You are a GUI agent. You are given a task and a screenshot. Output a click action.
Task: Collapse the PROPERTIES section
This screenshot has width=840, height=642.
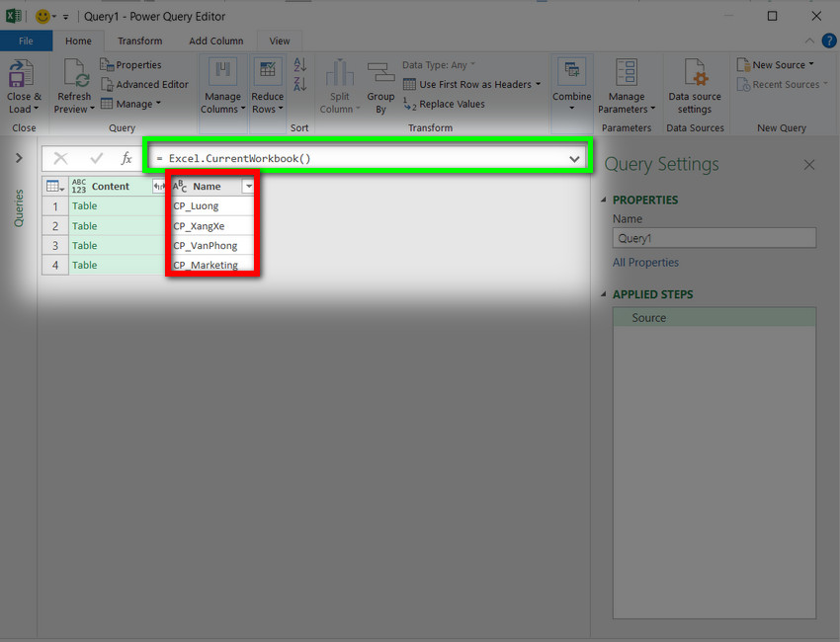point(604,200)
